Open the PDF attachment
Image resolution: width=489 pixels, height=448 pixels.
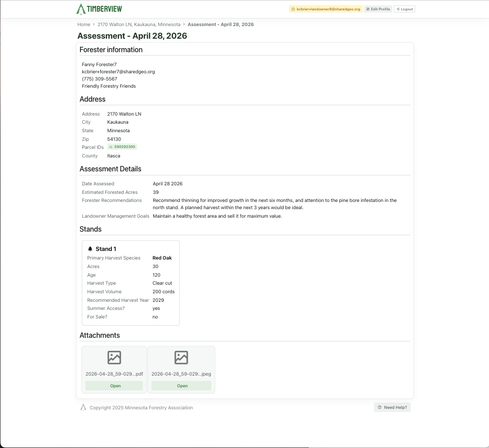tap(114, 385)
